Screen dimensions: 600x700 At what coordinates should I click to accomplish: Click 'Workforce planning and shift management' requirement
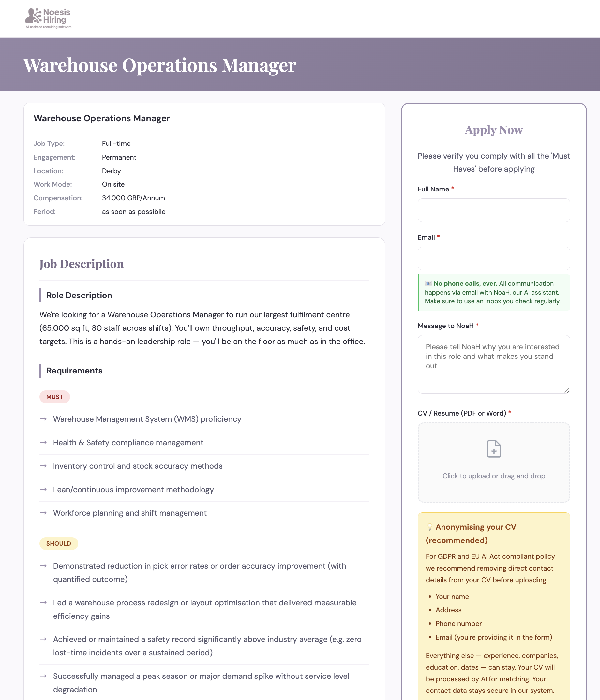pos(130,513)
